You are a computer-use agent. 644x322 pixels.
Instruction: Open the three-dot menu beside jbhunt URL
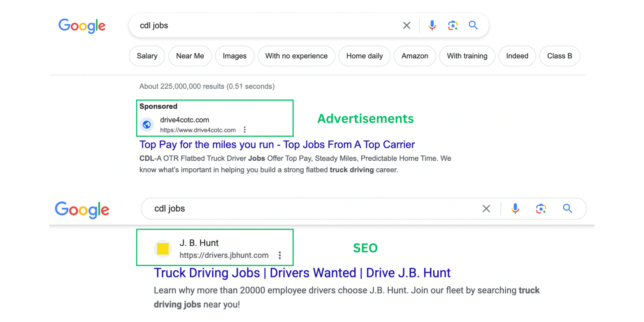(x=280, y=255)
